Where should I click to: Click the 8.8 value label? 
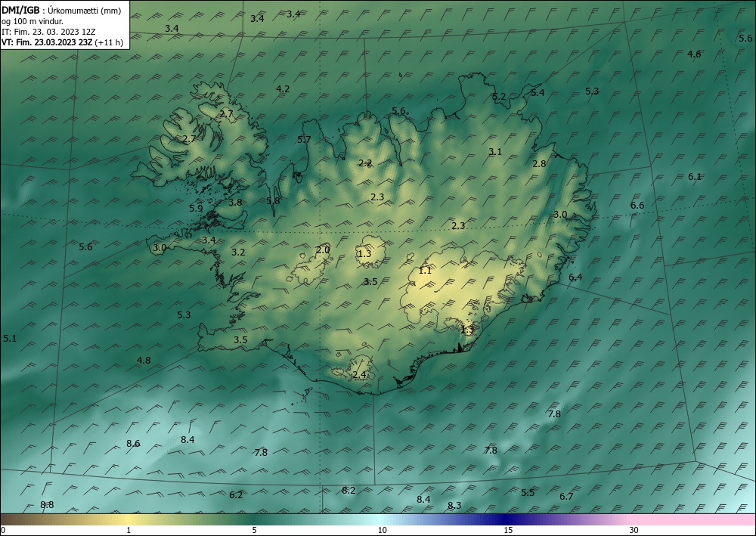[x=47, y=505]
